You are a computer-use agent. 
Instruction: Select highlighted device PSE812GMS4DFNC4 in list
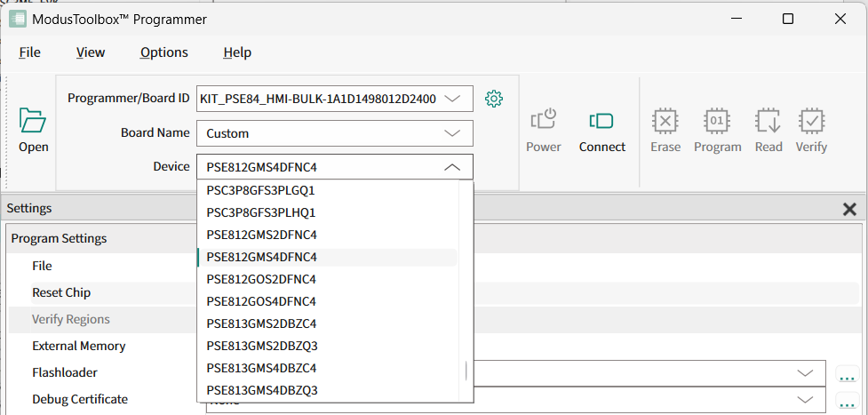[328, 257]
